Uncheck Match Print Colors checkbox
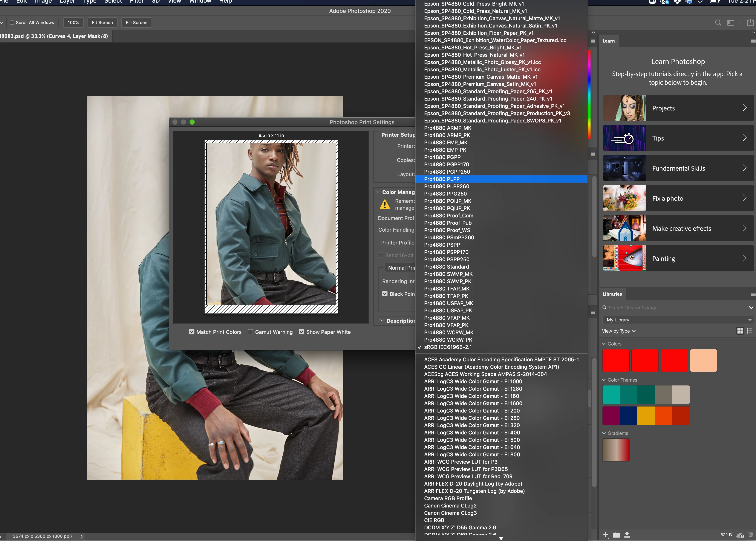 (192, 332)
